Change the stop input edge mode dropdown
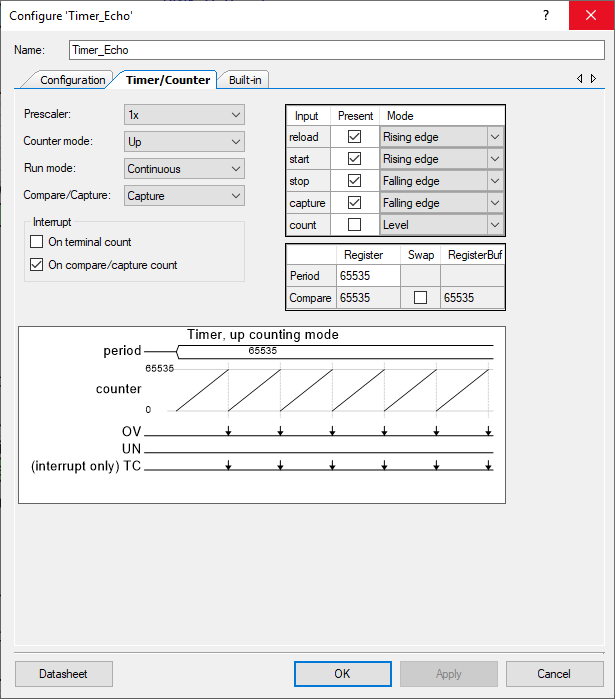Image resolution: width=615 pixels, height=699 pixels. tap(441, 181)
